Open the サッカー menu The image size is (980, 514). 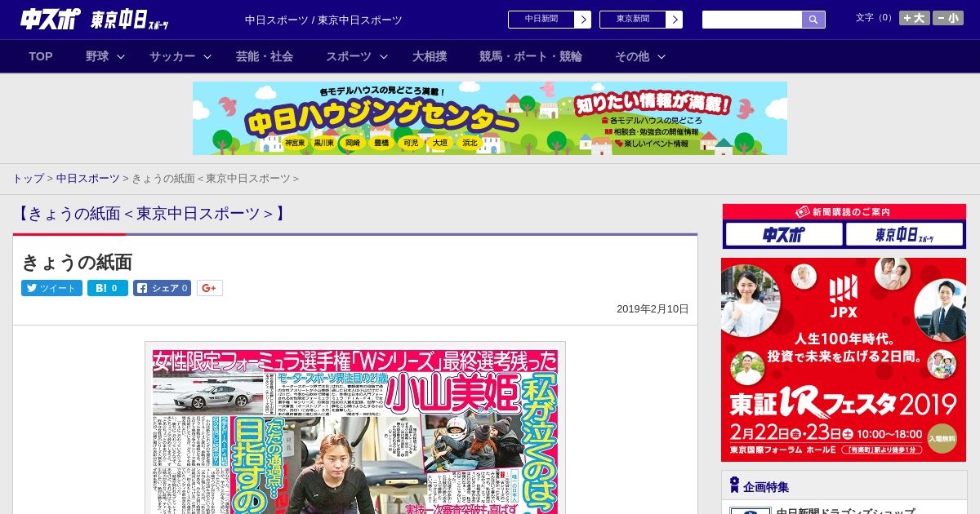(x=172, y=56)
